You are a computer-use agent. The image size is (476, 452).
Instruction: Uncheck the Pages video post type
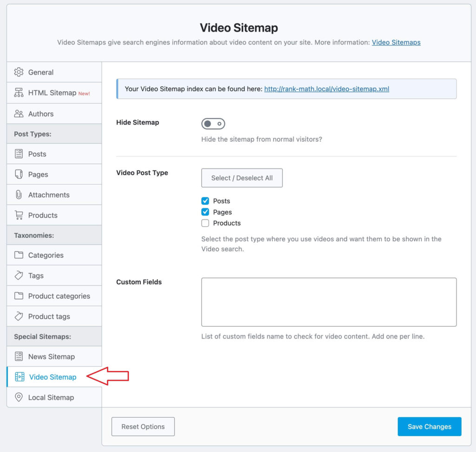tap(205, 212)
